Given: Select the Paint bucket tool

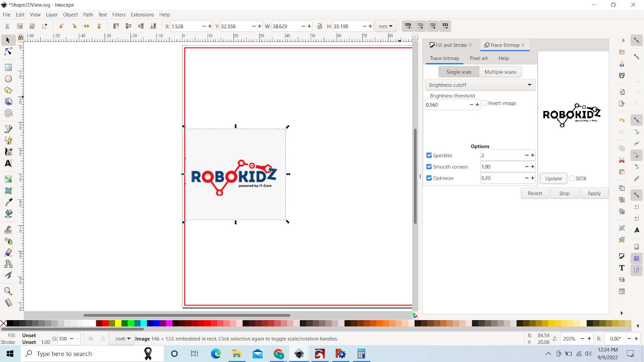Looking at the screenshot, I should [x=8, y=214].
